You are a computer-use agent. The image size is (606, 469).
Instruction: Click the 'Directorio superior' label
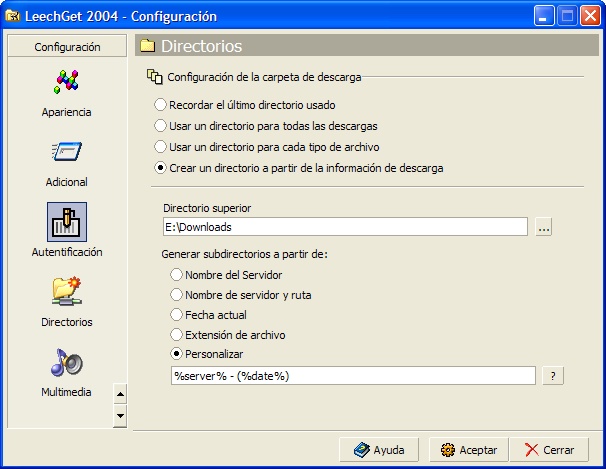pos(207,208)
